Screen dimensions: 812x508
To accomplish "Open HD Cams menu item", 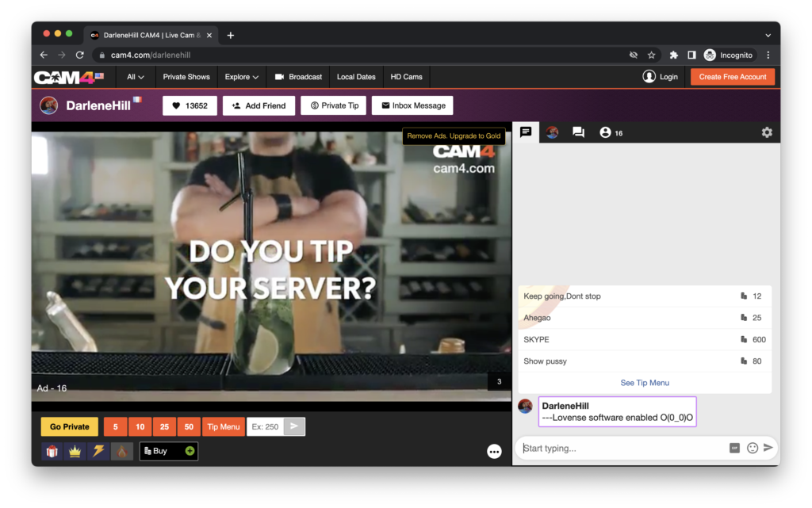I will click(x=407, y=77).
